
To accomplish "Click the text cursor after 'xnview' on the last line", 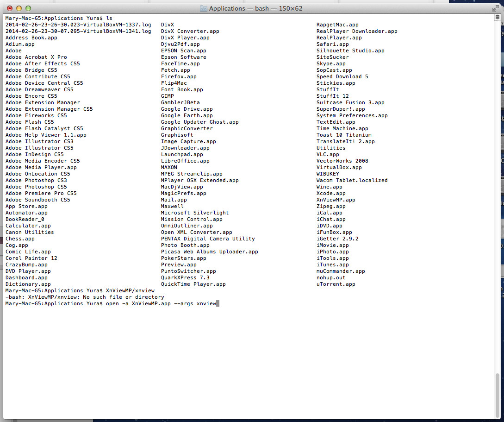I will pos(218,303).
